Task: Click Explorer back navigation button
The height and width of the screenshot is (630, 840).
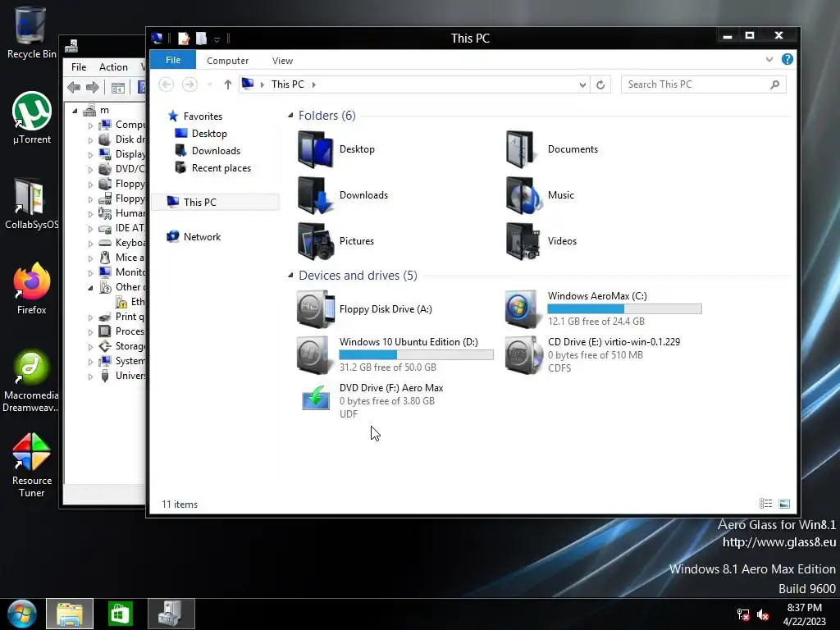Action: pyautogui.click(x=167, y=84)
